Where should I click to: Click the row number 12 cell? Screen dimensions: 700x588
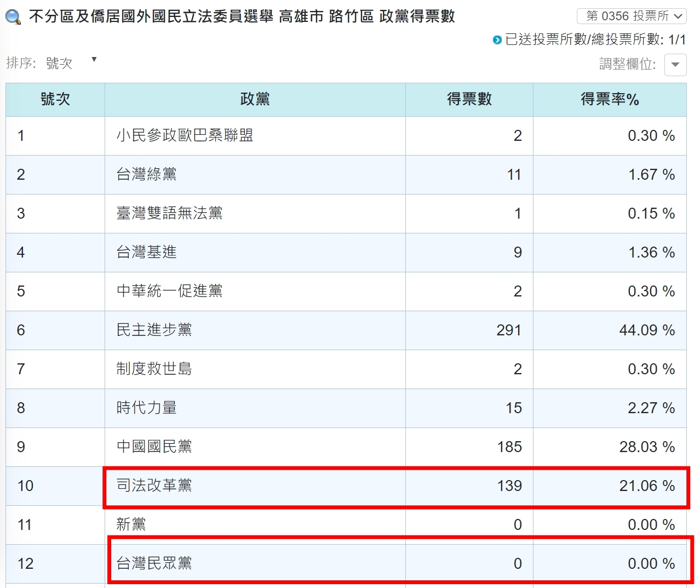tap(55, 564)
